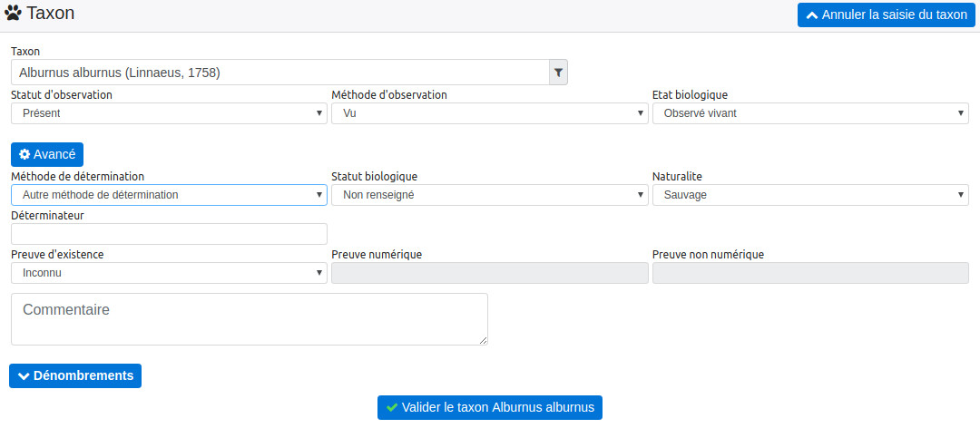Click the gear icon on Avancé button

(x=24, y=154)
